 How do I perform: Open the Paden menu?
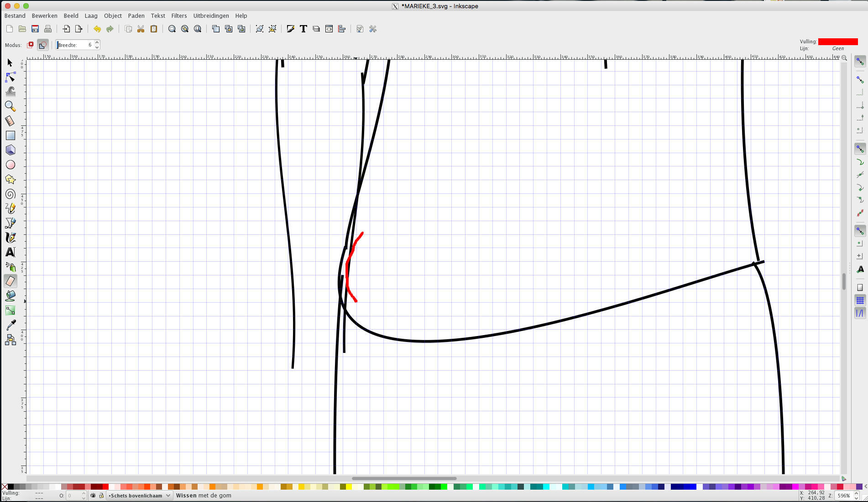click(136, 16)
